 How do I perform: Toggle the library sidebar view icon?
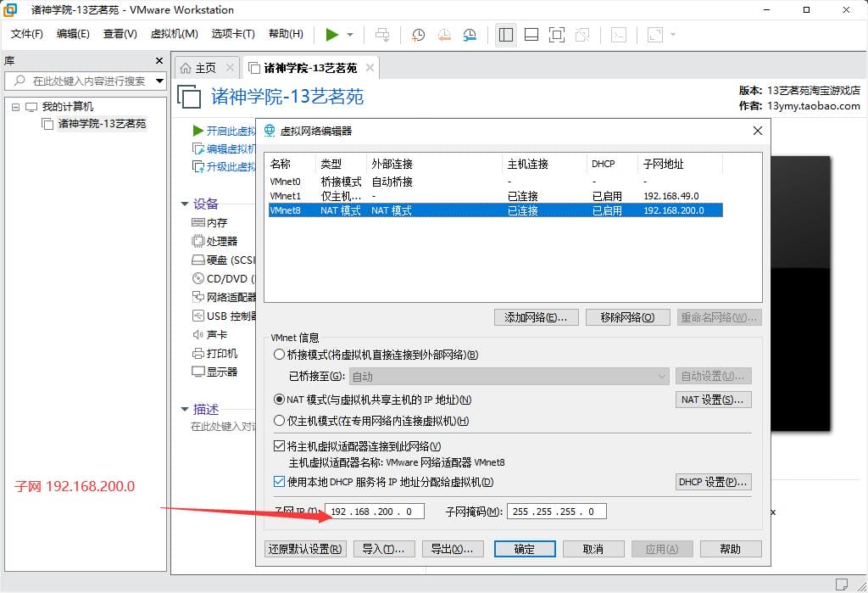click(506, 35)
